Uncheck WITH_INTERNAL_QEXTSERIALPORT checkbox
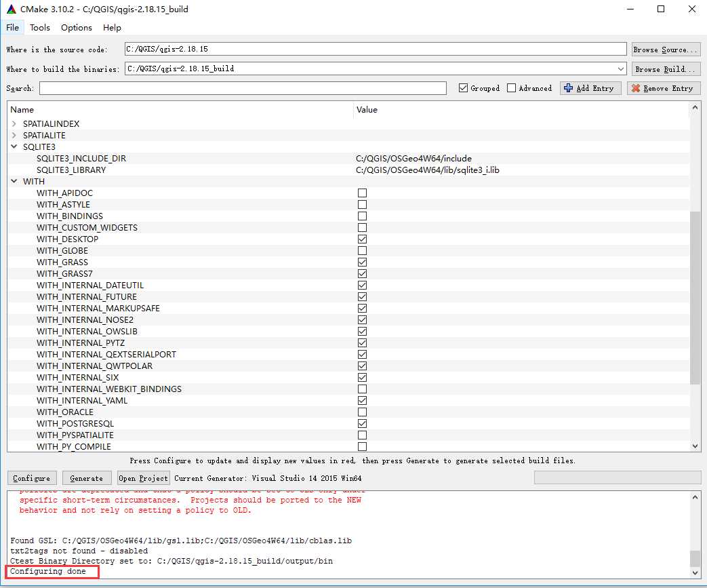This screenshot has width=707, height=588. coord(362,354)
